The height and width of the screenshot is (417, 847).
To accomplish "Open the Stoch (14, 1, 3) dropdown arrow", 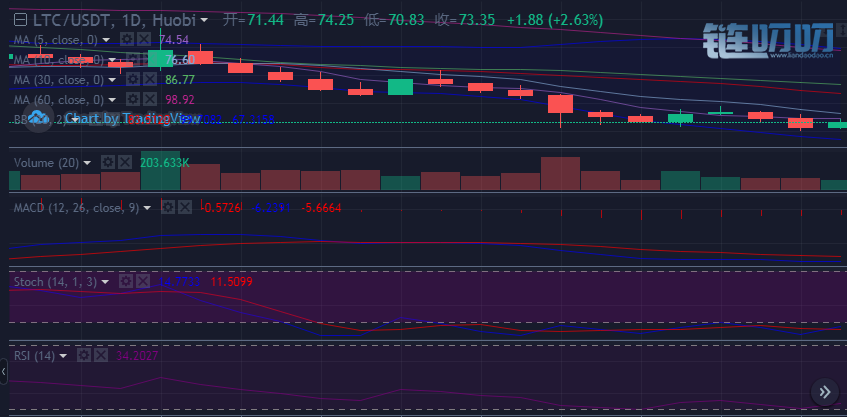I will pos(105,282).
